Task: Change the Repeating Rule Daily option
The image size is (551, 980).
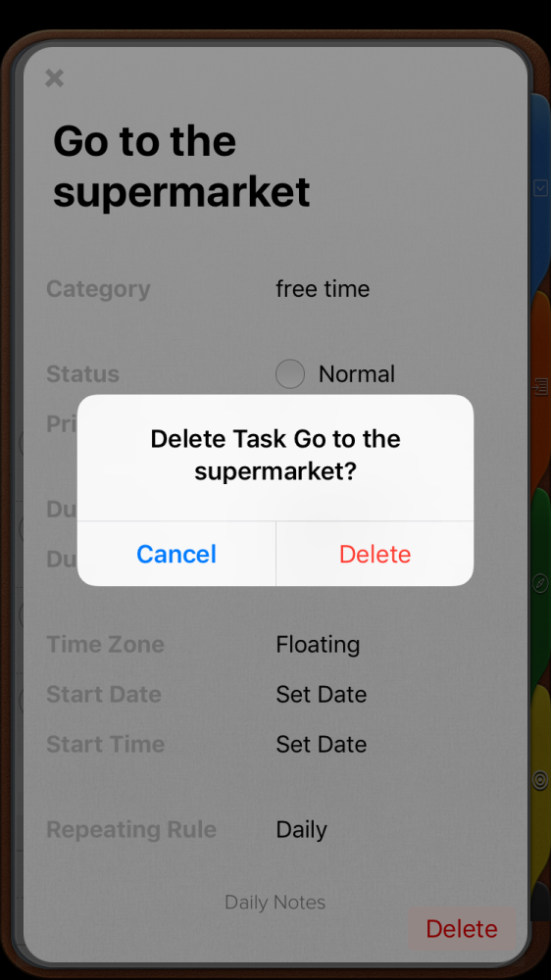Action: pyautogui.click(x=301, y=830)
